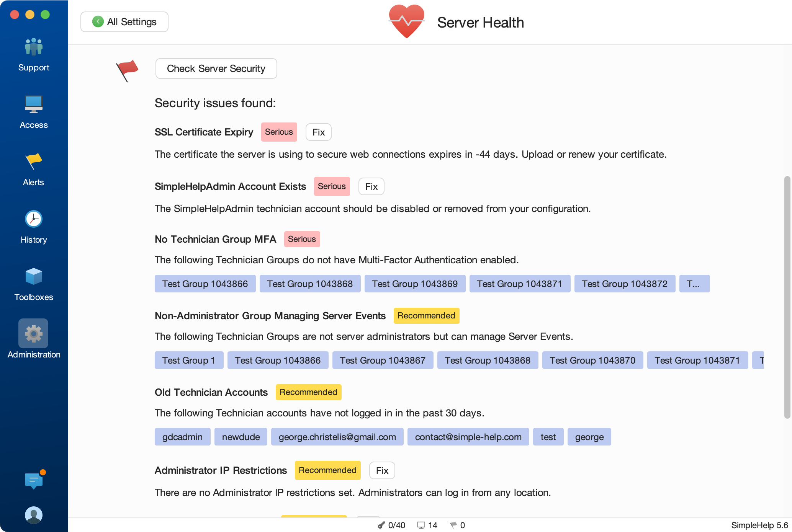Image resolution: width=792 pixels, height=532 pixels.
Task: Click the vertical scrollbar thumb
Action: (787, 297)
